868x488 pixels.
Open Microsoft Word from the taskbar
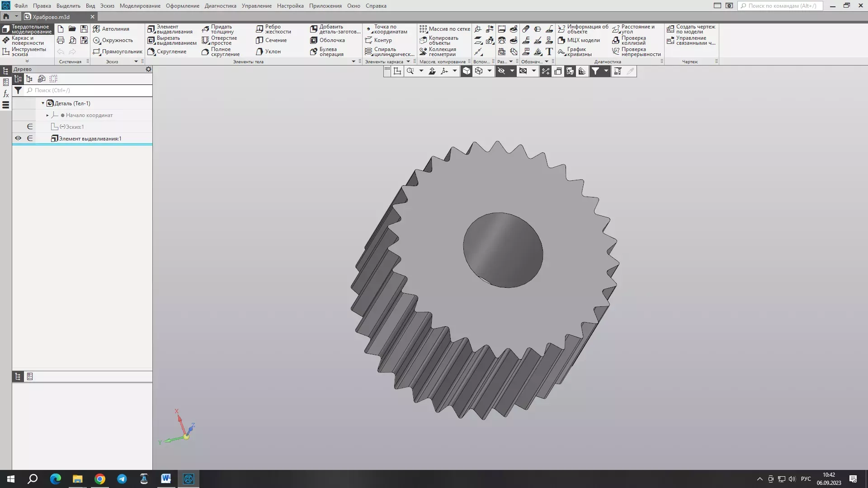tap(166, 479)
